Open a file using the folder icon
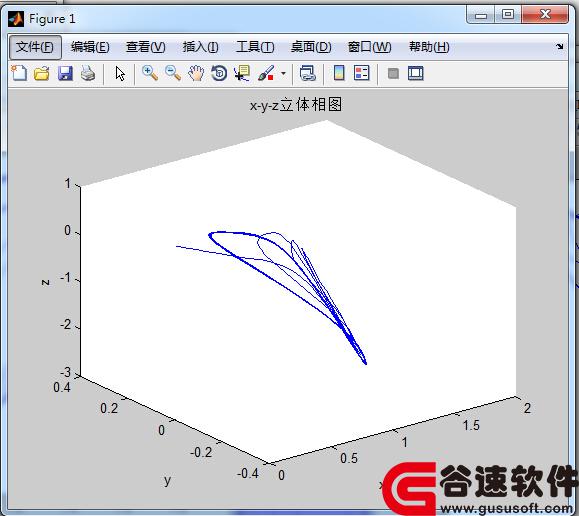Viewport: 579px width, 516px height. [42, 73]
